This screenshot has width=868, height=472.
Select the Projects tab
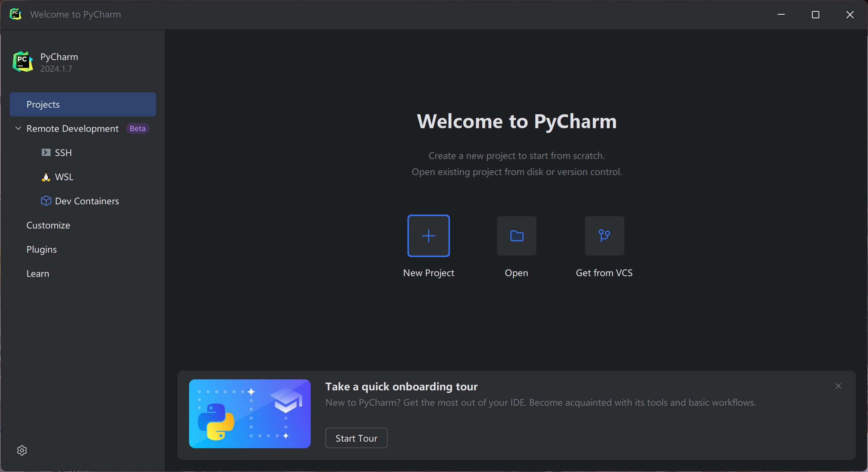[83, 104]
